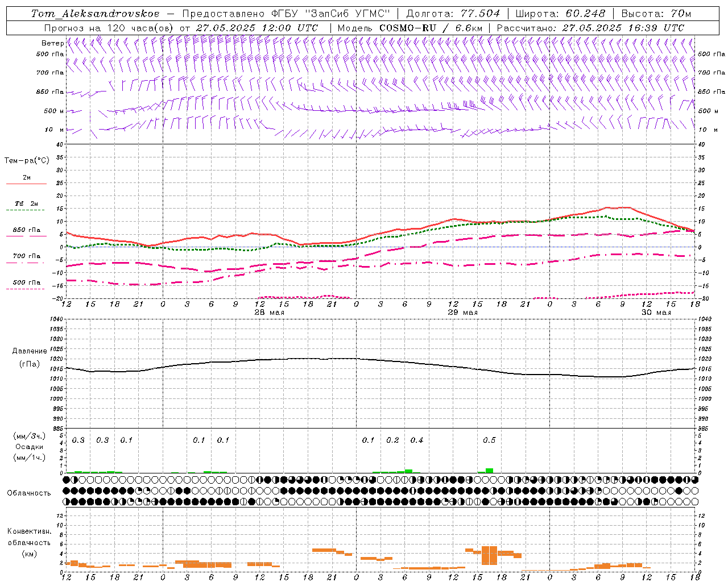Click the '30 мая' date label

[x=656, y=313]
